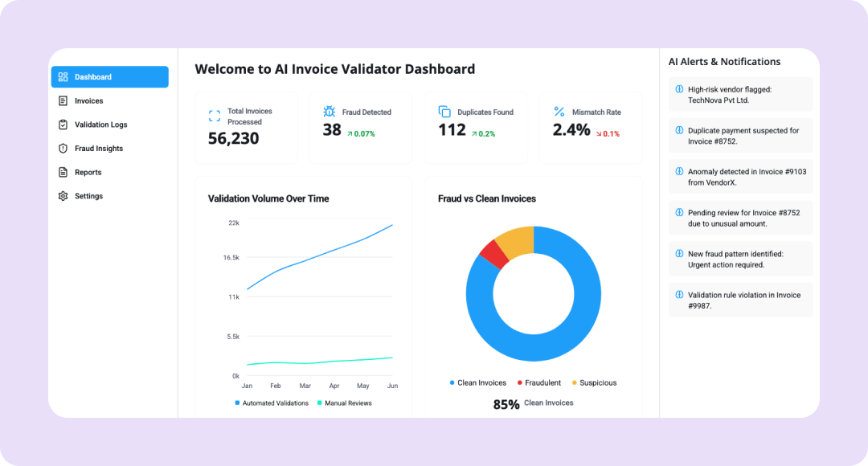Image resolution: width=868 pixels, height=466 pixels.
Task: Click the Invoices document icon
Action: [63, 101]
